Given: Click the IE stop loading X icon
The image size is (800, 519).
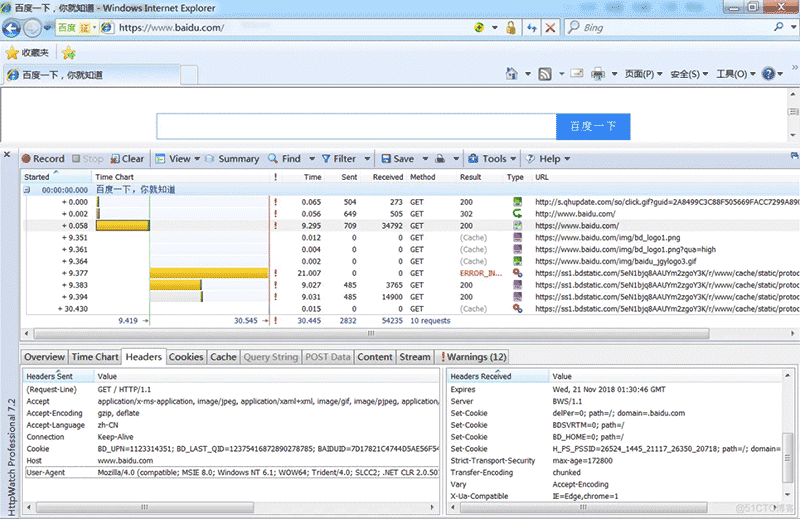Looking at the screenshot, I should tap(550, 28).
